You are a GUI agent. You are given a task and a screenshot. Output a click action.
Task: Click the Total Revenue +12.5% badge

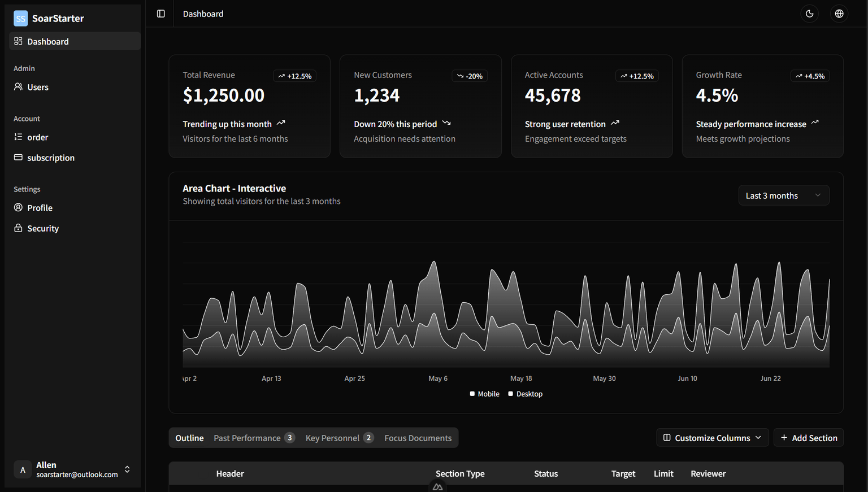coord(294,76)
